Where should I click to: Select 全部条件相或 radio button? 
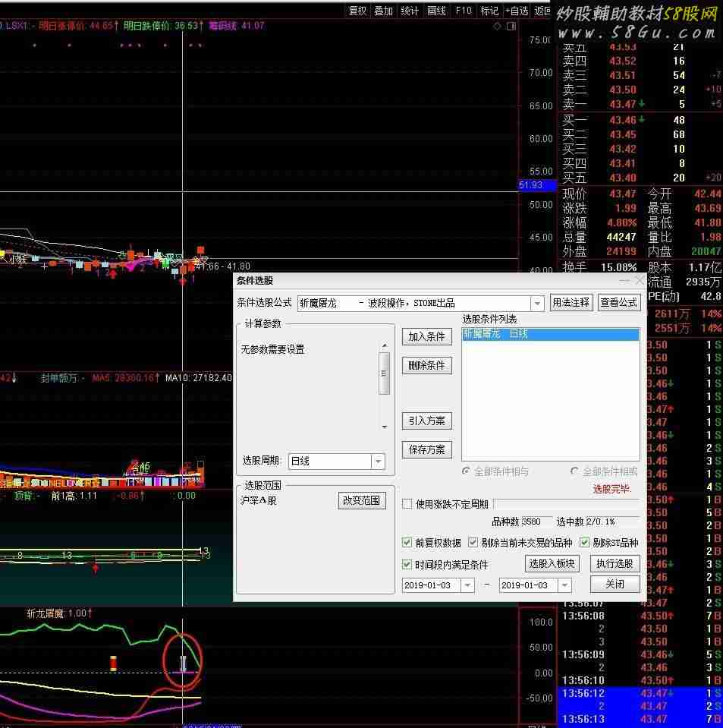point(574,471)
